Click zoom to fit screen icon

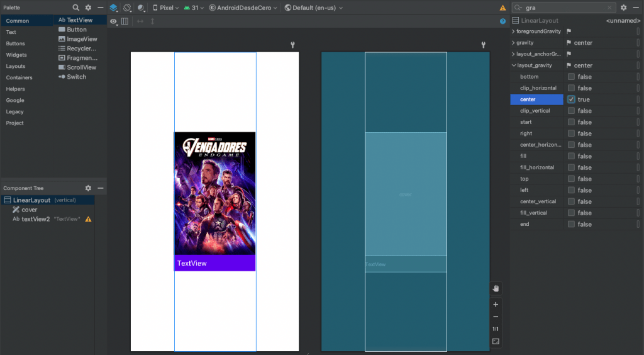496,341
